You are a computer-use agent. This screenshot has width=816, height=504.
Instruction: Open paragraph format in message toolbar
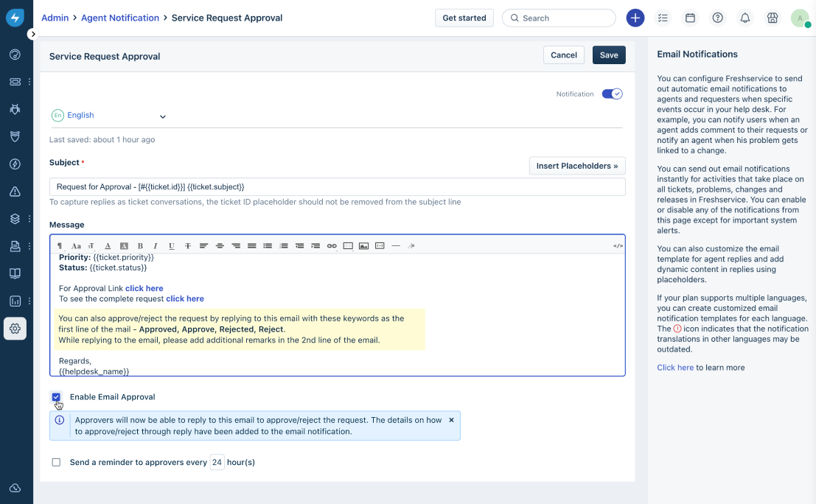click(60, 246)
